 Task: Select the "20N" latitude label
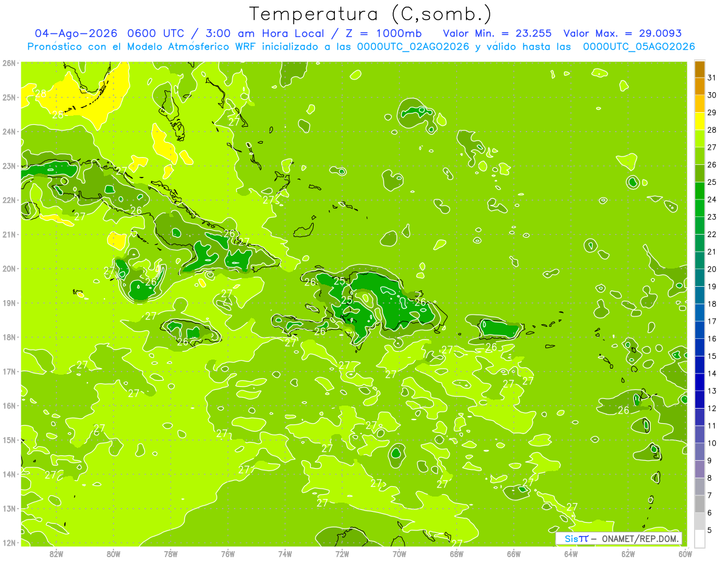(8, 269)
